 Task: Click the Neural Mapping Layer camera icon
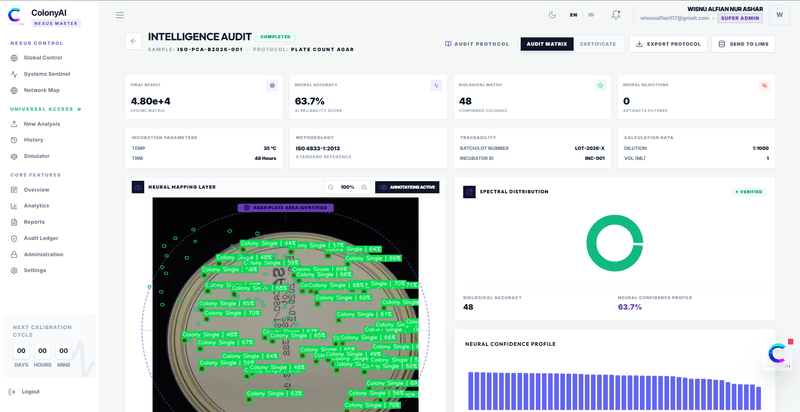(x=138, y=187)
